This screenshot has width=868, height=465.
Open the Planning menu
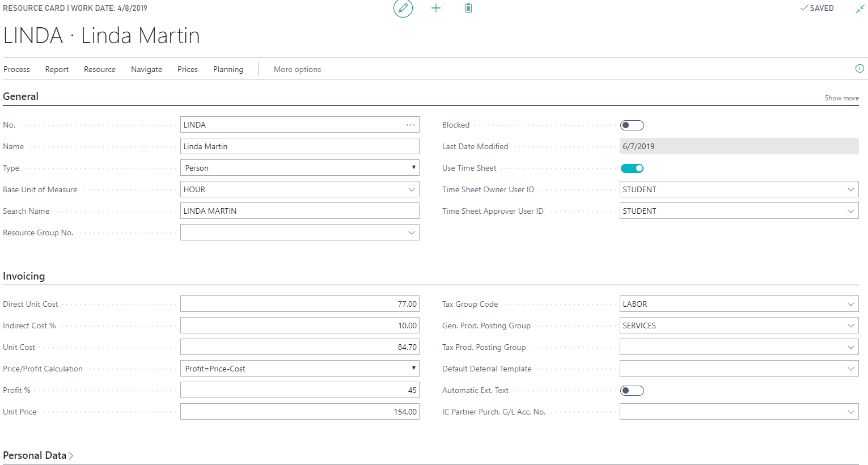(228, 69)
